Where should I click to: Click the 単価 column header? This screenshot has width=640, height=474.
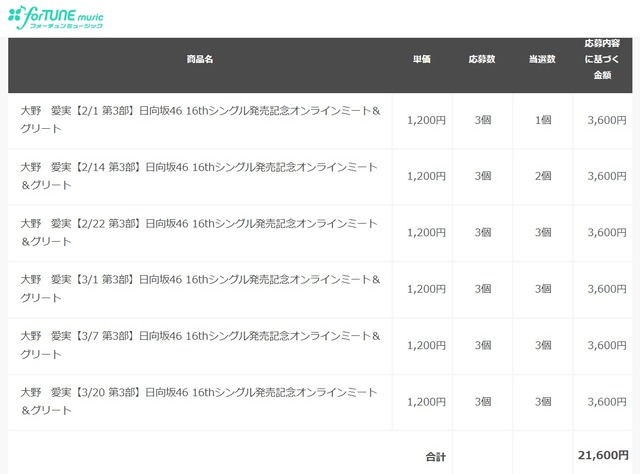421,60
